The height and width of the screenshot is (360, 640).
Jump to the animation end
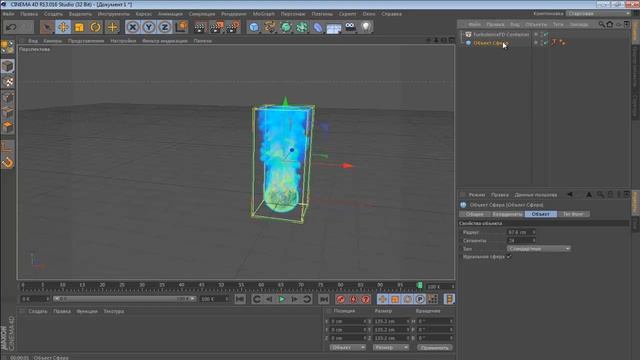[324, 299]
